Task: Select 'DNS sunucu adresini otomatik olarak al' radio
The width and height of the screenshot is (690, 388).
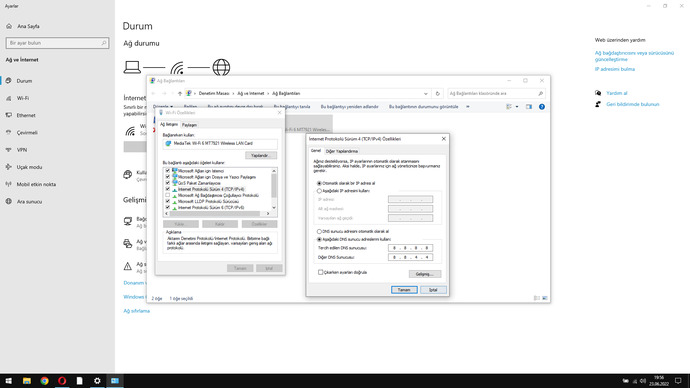Action: pyautogui.click(x=319, y=231)
